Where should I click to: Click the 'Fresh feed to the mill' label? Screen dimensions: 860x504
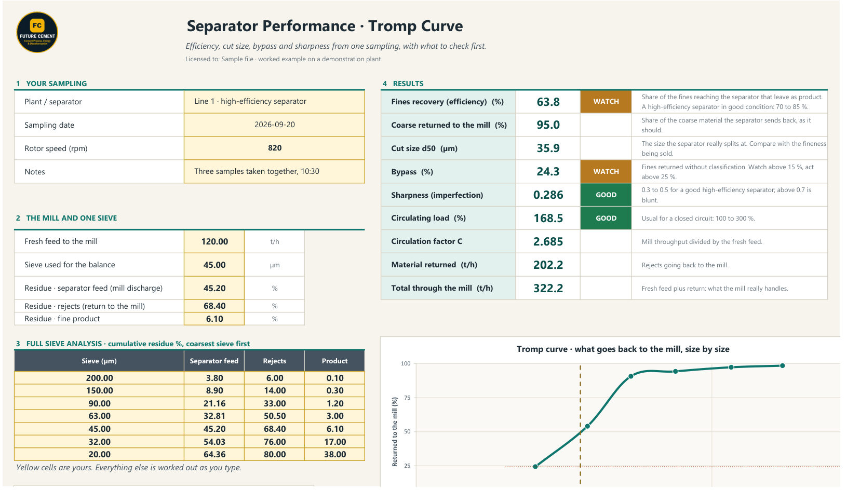point(61,241)
